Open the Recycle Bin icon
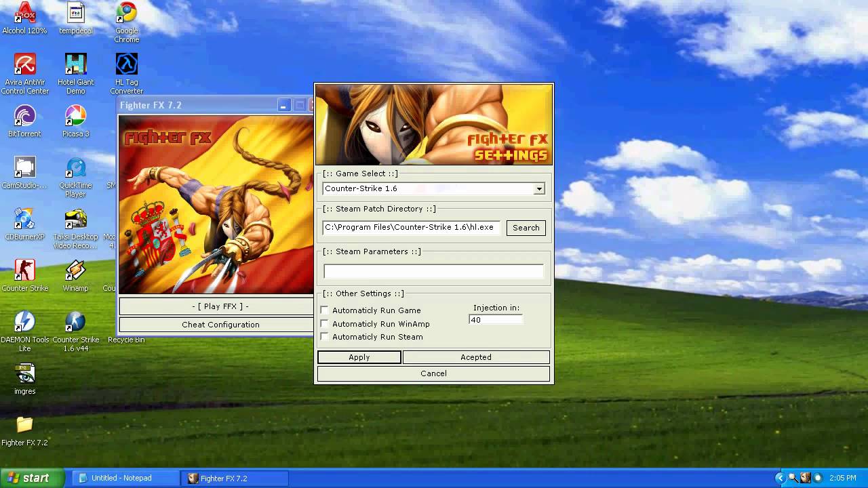Screen dimensions: 868x488 (x=126, y=340)
